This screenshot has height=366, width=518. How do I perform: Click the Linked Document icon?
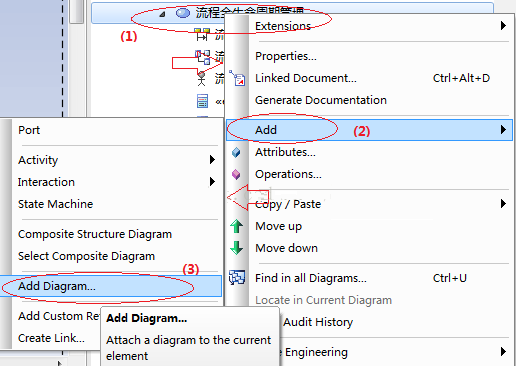[237, 78]
